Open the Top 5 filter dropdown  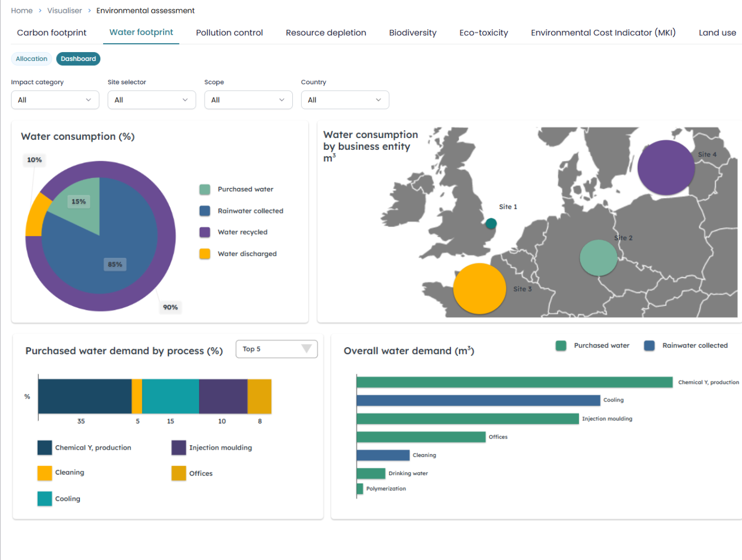coord(276,349)
